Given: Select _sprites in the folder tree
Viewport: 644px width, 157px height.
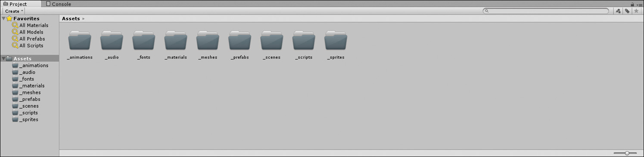Looking at the screenshot, I should coord(25,119).
